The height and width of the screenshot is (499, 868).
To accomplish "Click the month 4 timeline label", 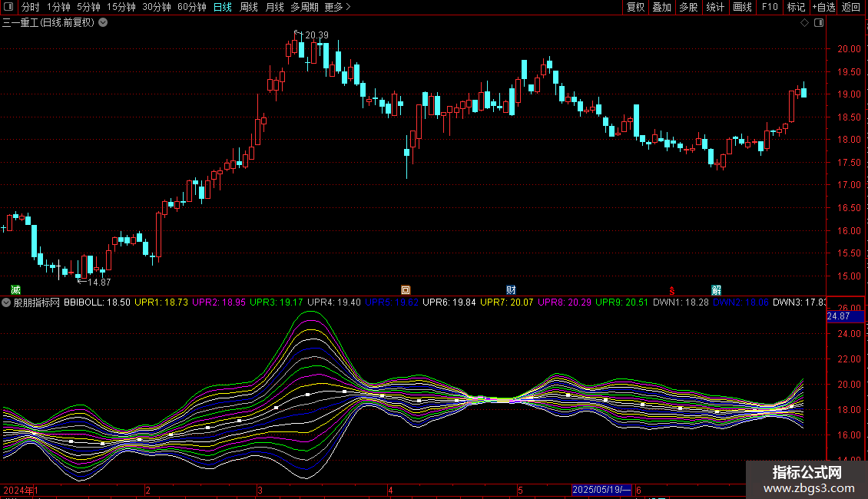I will (x=390, y=490).
